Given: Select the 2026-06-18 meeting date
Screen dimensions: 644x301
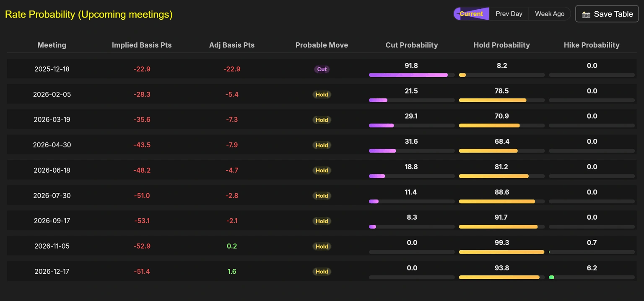Looking at the screenshot, I should [52, 170].
